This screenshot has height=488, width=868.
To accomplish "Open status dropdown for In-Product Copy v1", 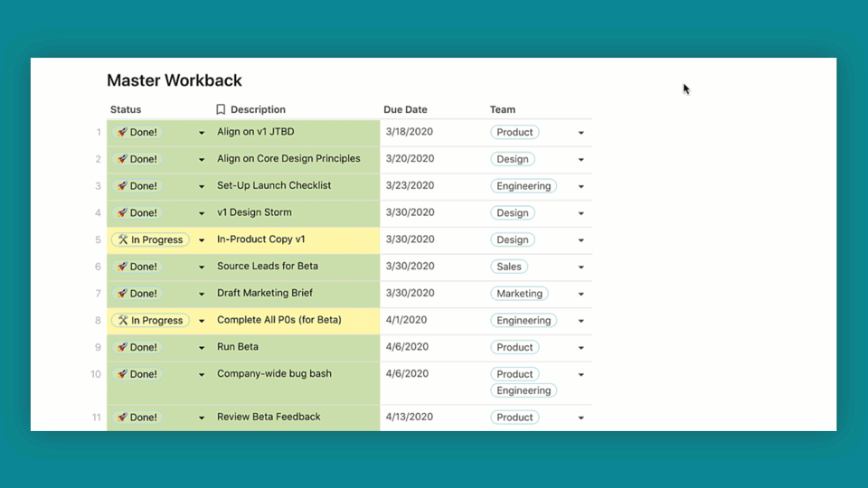I will [x=202, y=240].
